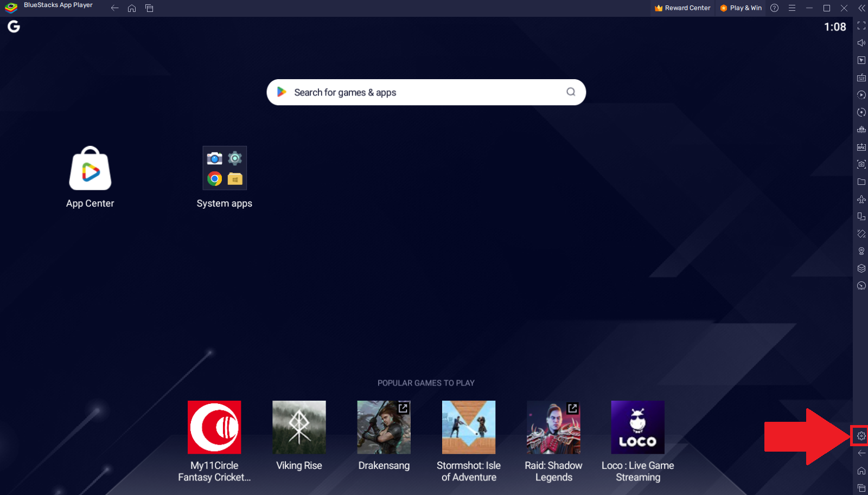The image size is (868, 495).
Task: Open the System apps folder
Action: [x=225, y=169]
